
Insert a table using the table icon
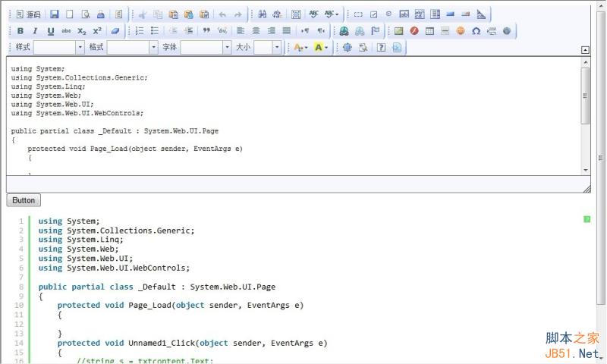(429, 31)
